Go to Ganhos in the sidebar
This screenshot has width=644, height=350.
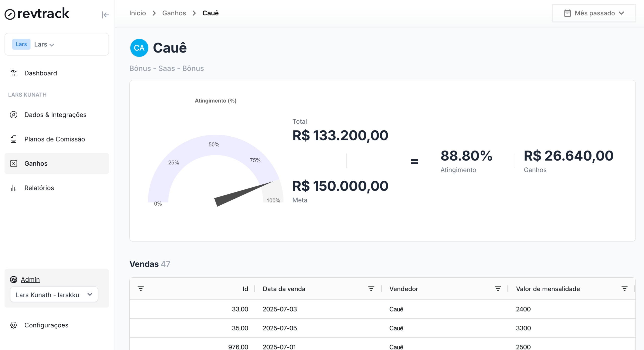pos(36,164)
